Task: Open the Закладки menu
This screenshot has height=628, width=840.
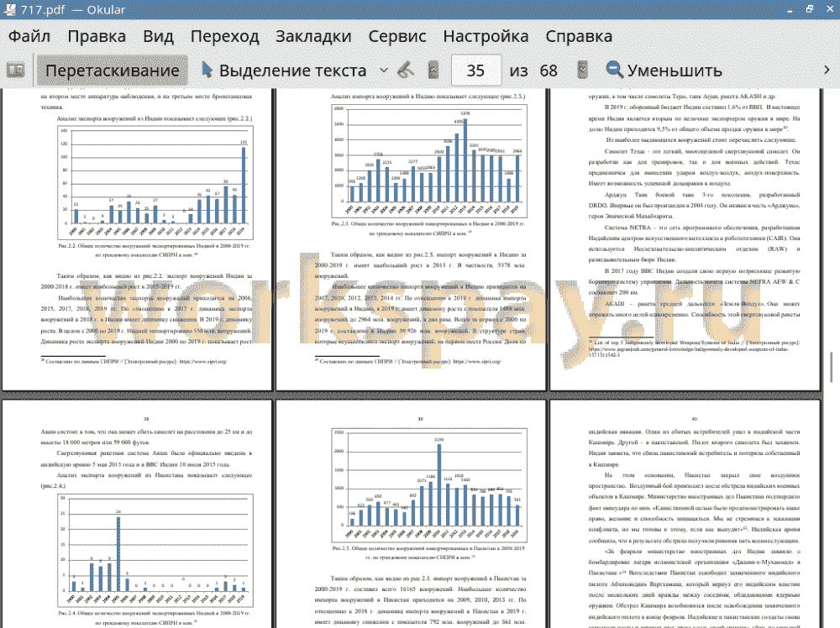Action: (313, 36)
